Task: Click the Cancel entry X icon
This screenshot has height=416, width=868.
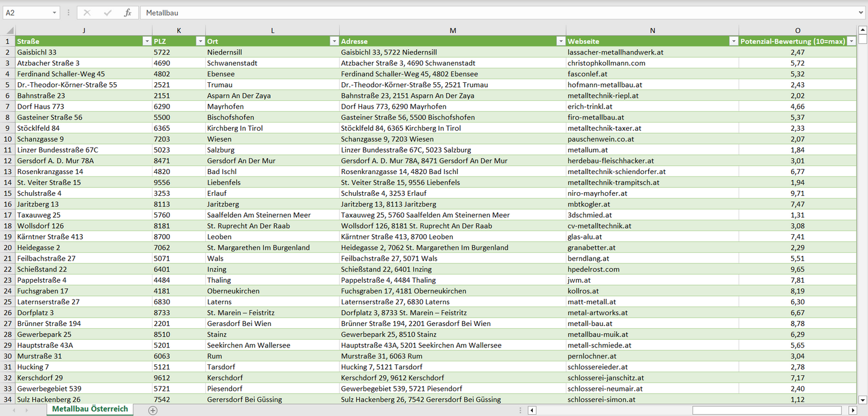Action: click(87, 13)
